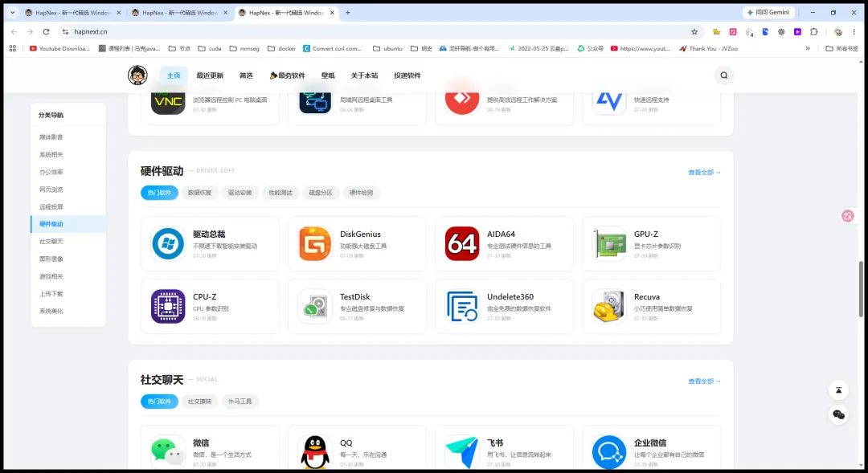Viewport: 868px width, 473px height.
Task: Open the Chrome three-dot menu
Action: tap(854, 31)
